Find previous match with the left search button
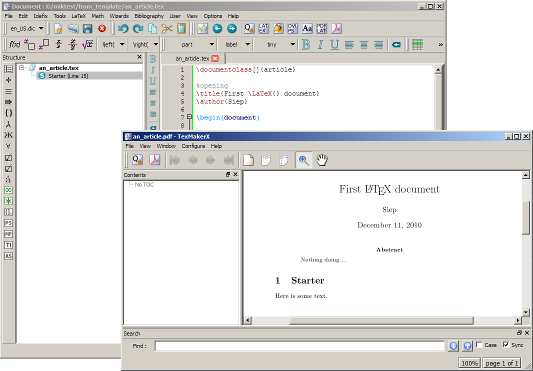 (x=453, y=346)
